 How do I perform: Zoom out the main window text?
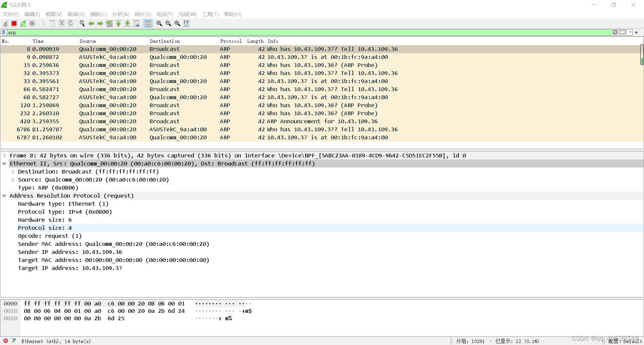[x=168, y=23]
